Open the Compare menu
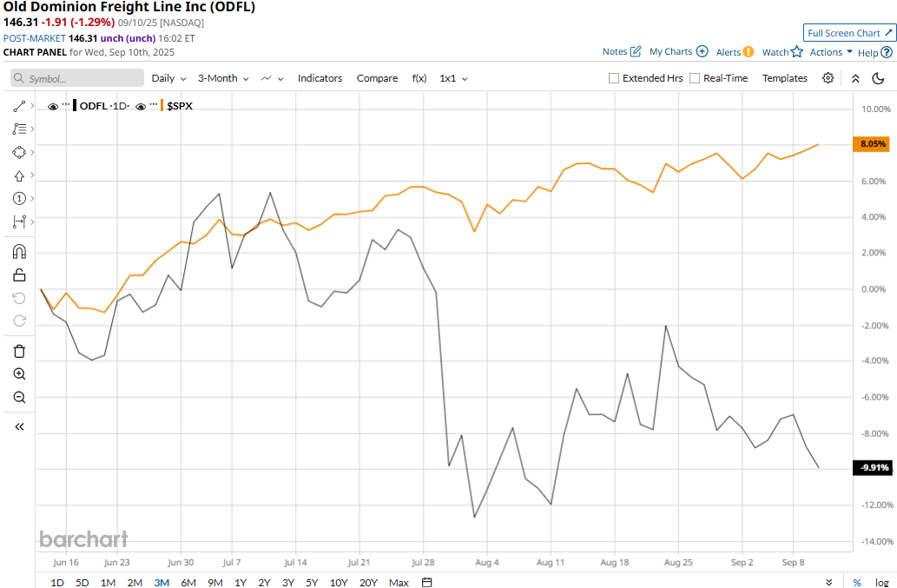The height and width of the screenshot is (588, 897). pyautogui.click(x=377, y=78)
